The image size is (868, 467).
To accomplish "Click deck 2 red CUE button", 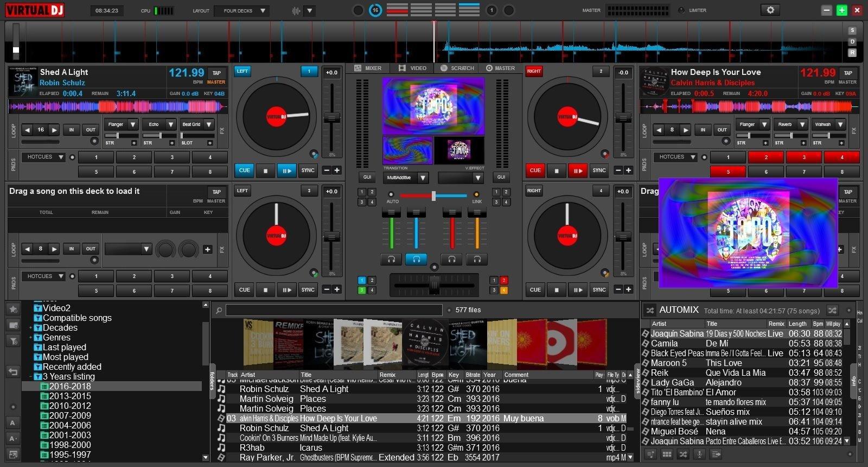I will tap(535, 171).
